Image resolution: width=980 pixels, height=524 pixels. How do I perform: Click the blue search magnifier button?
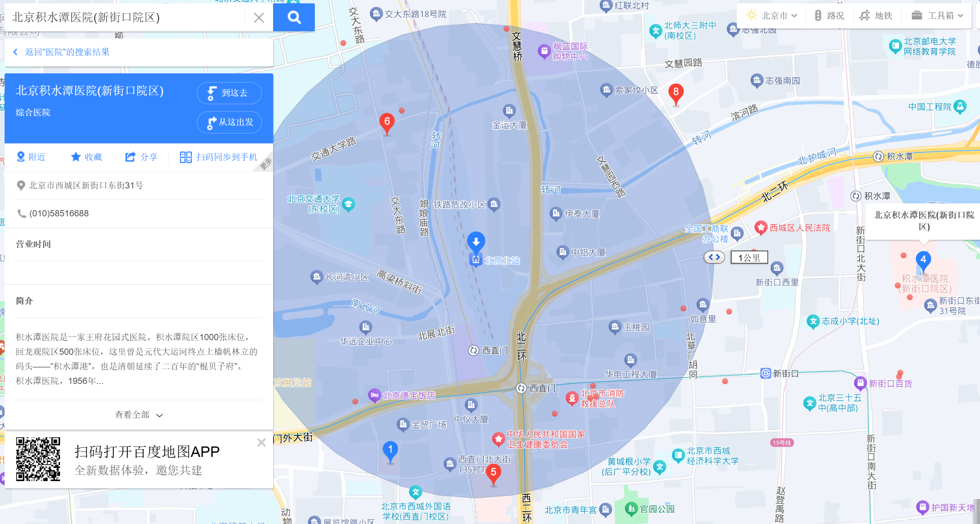(x=294, y=17)
